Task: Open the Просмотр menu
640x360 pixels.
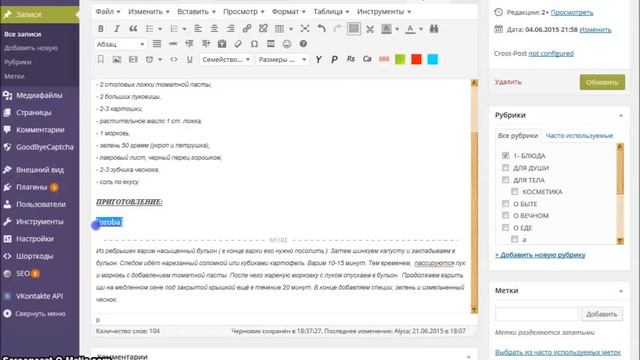Action: pos(244,12)
